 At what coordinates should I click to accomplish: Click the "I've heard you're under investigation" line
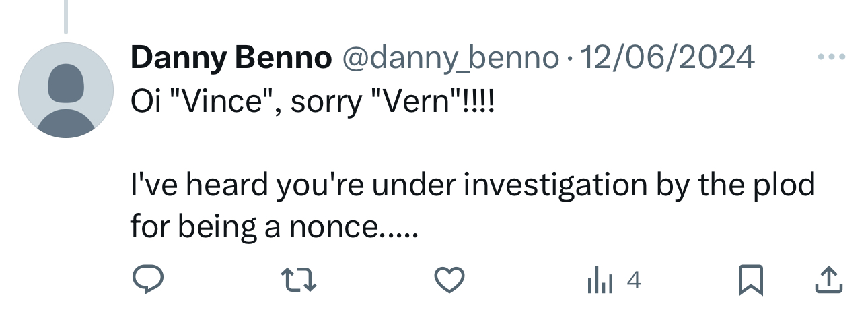point(472,185)
